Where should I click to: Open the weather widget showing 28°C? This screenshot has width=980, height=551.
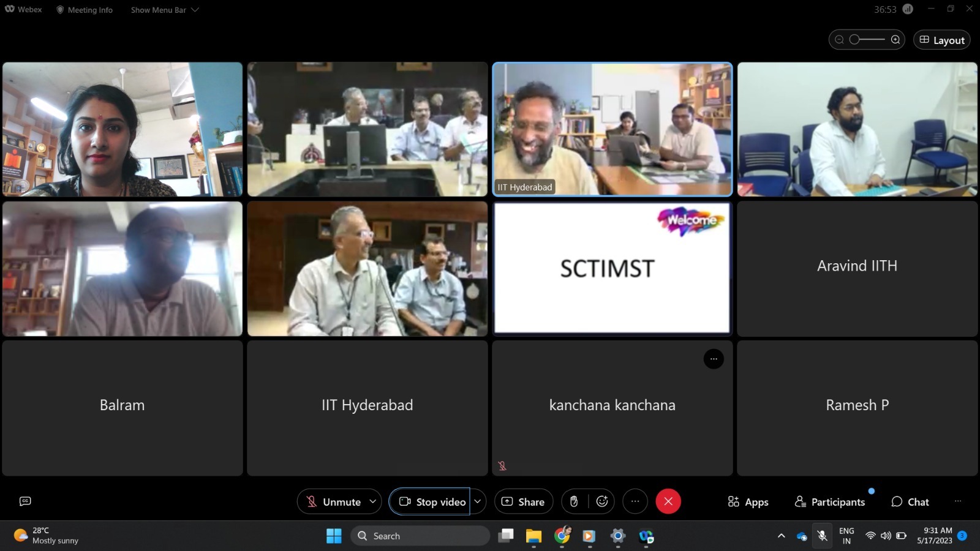47,536
